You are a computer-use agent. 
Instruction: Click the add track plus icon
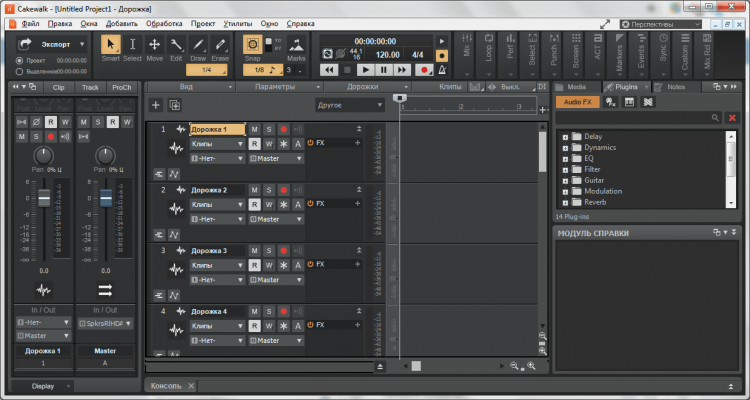click(155, 105)
